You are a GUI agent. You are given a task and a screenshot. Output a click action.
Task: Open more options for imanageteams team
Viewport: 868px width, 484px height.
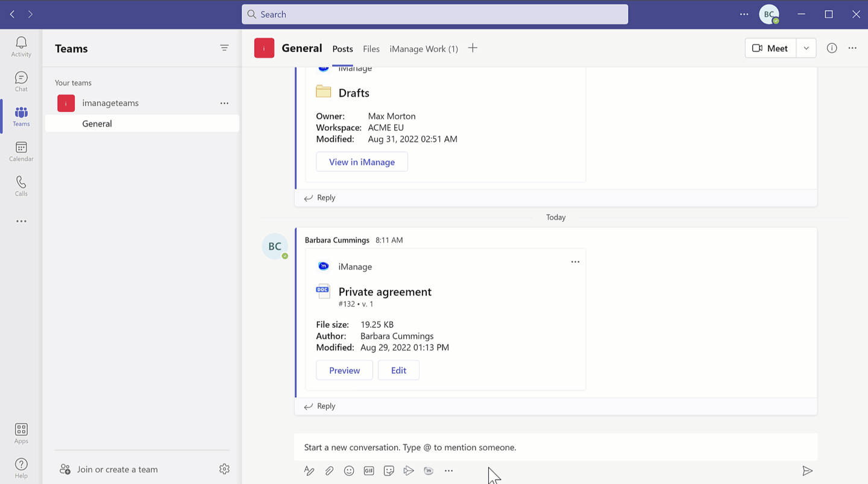(224, 103)
